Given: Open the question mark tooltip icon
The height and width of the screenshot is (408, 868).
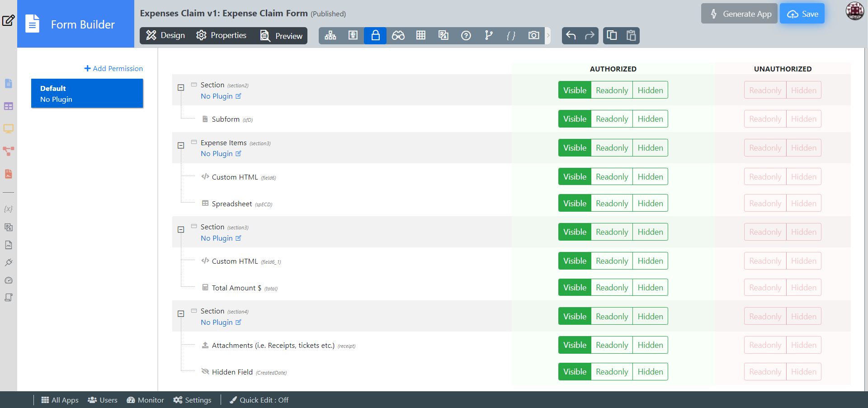Looking at the screenshot, I should (466, 35).
